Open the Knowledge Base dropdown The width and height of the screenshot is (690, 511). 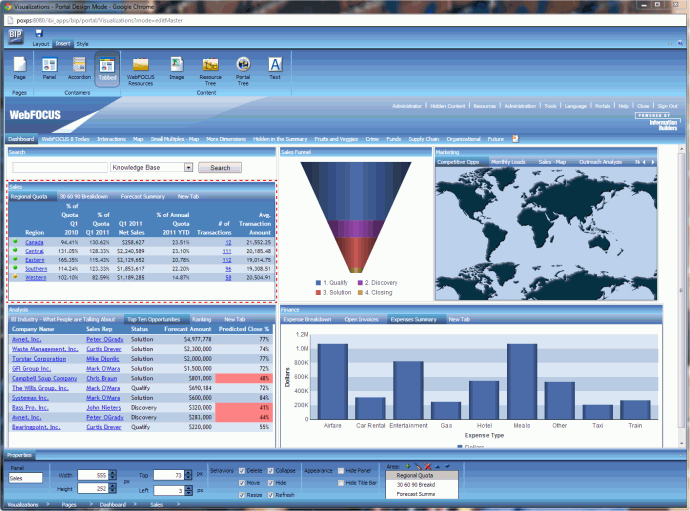pos(188,167)
